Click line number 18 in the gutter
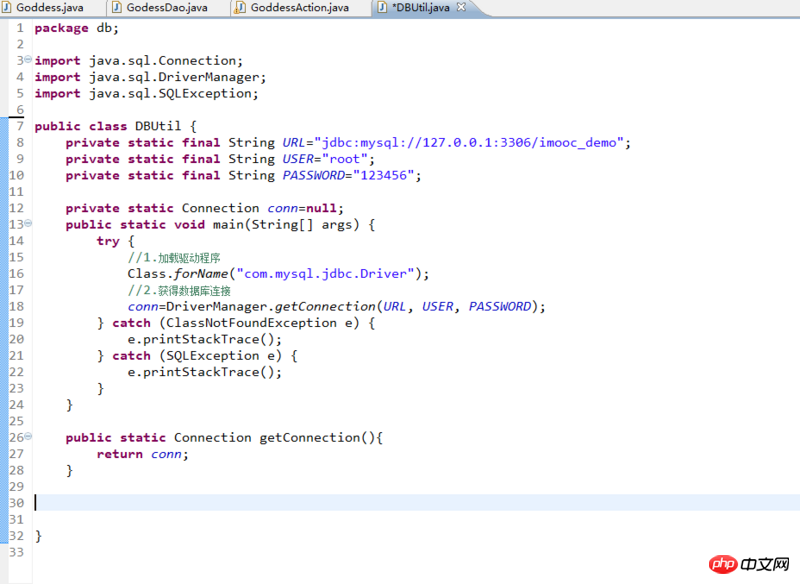Viewport: 800px width, 584px height. (15, 307)
